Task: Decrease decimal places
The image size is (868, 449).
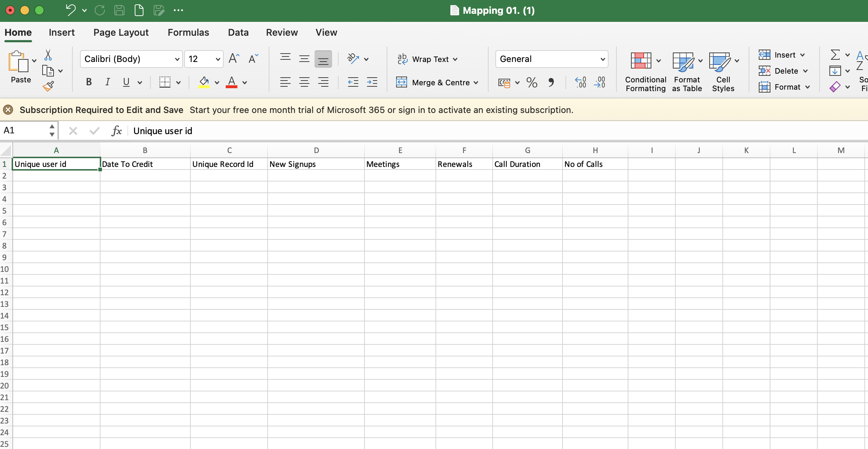Action: [x=599, y=82]
